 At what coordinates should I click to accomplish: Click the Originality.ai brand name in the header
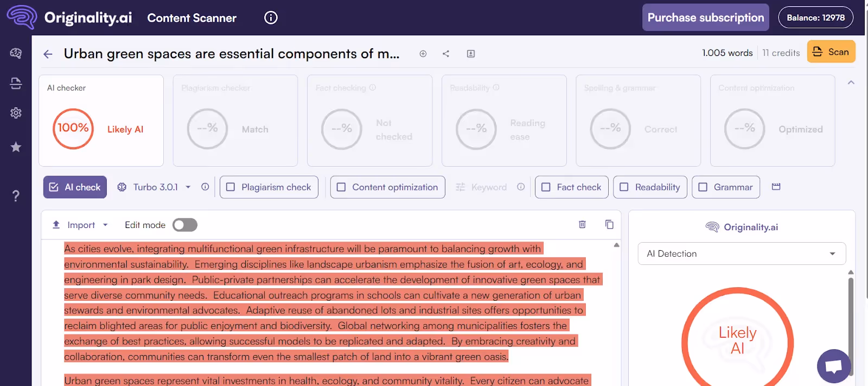pyautogui.click(x=88, y=18)
